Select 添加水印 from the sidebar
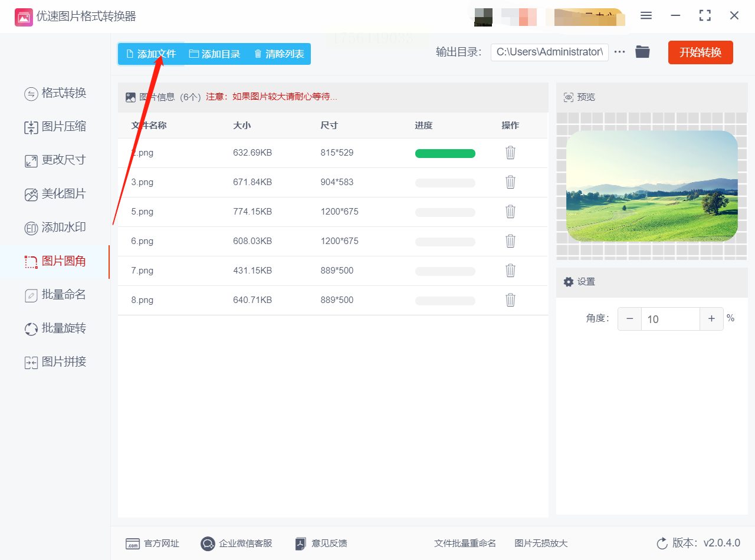755x560 pixels. coord(55,228)
